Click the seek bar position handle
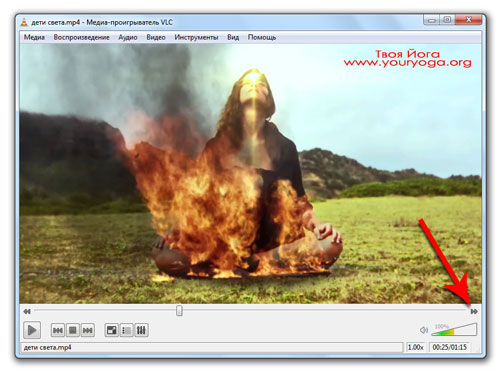Screen dimensions: 500x372 coord(179,311)
